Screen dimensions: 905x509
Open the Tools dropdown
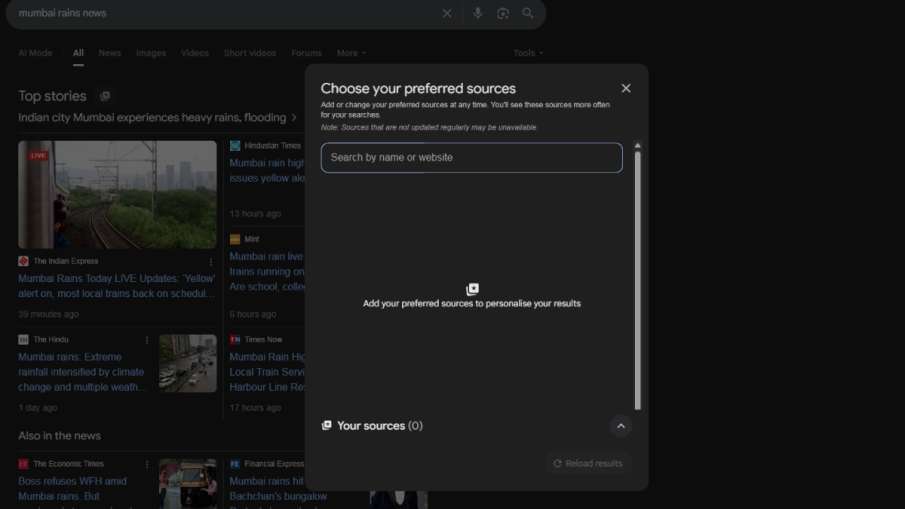coord(528,53)
